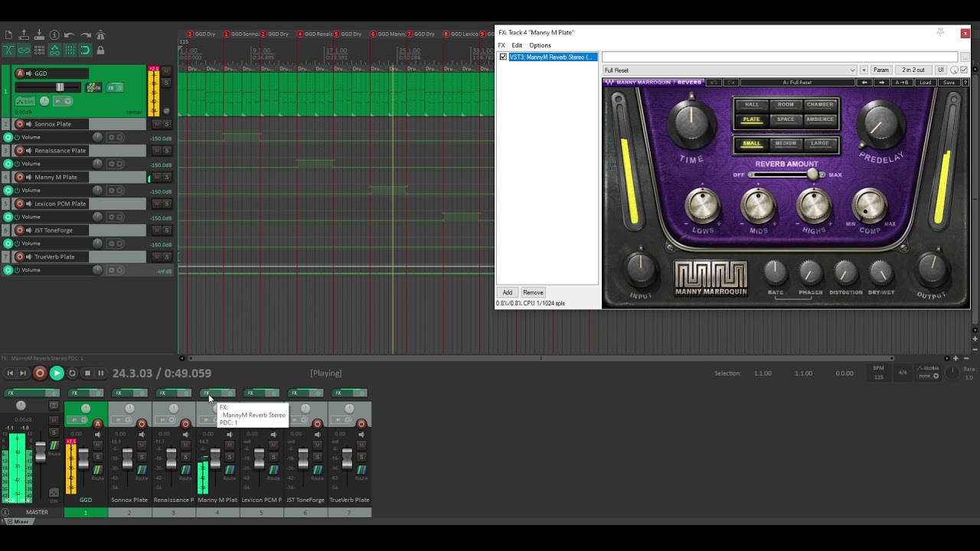Toggle the locking padlock icon
Image resolution: width=980 pixels, height=551 pixels.
[x=100, y=51]
